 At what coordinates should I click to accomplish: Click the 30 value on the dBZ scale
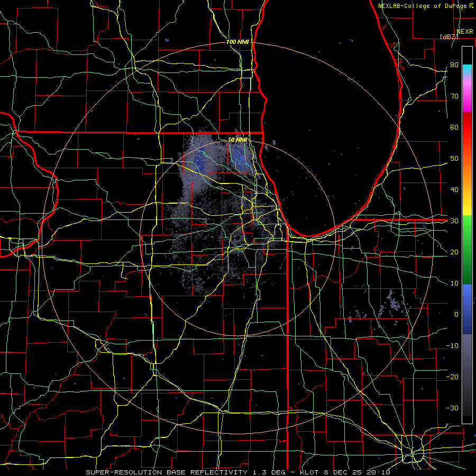(454, 221)
